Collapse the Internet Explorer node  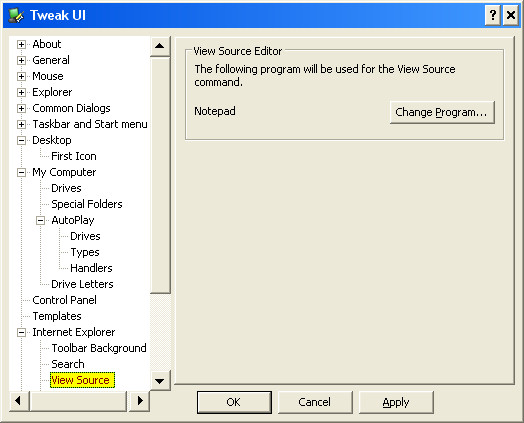click(21, 332)
